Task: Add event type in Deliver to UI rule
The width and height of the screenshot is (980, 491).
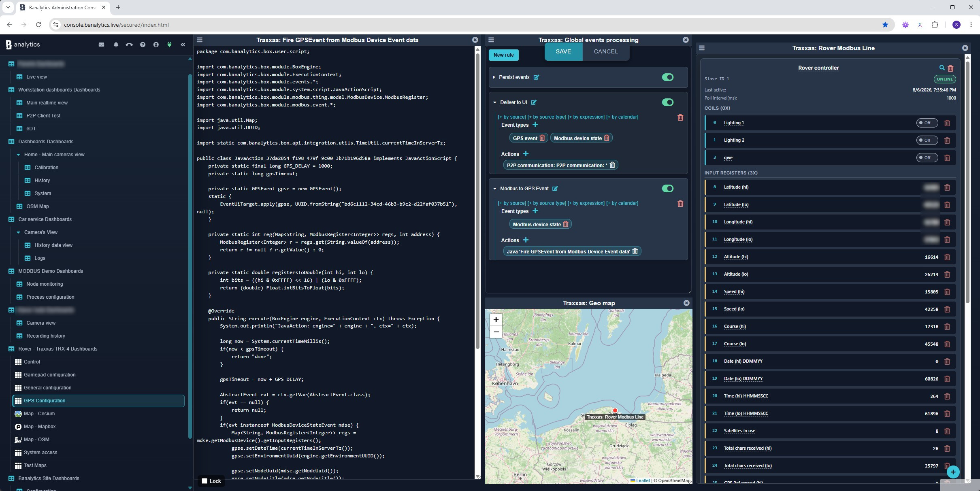Action: [535, 125]
